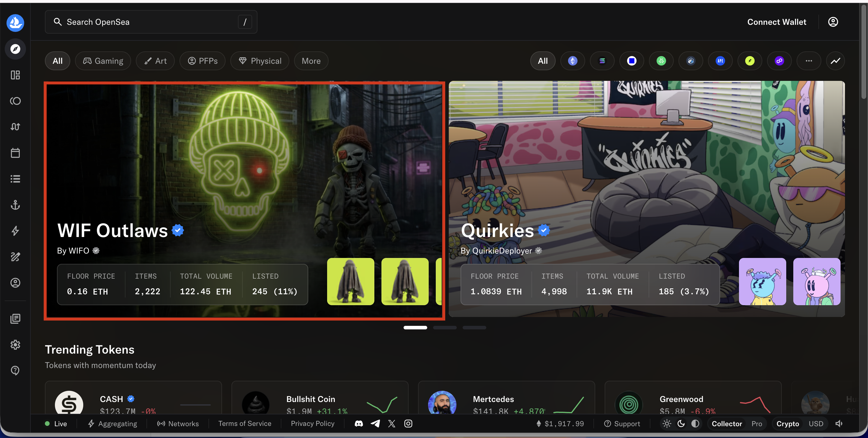This screenshot has width=868, height=438.
Task: Filter by Solana chain icon
Action: coord(602,61)
